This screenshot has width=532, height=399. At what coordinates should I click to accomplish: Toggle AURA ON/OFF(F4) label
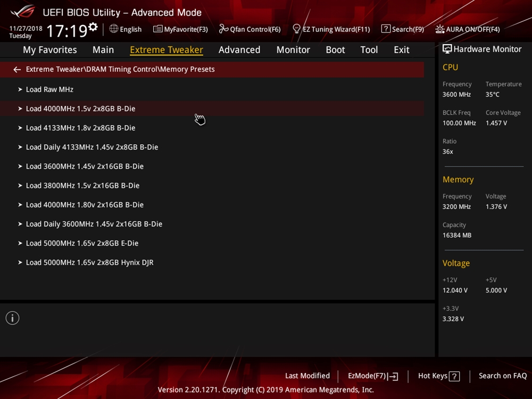click(x=473, y=29)
